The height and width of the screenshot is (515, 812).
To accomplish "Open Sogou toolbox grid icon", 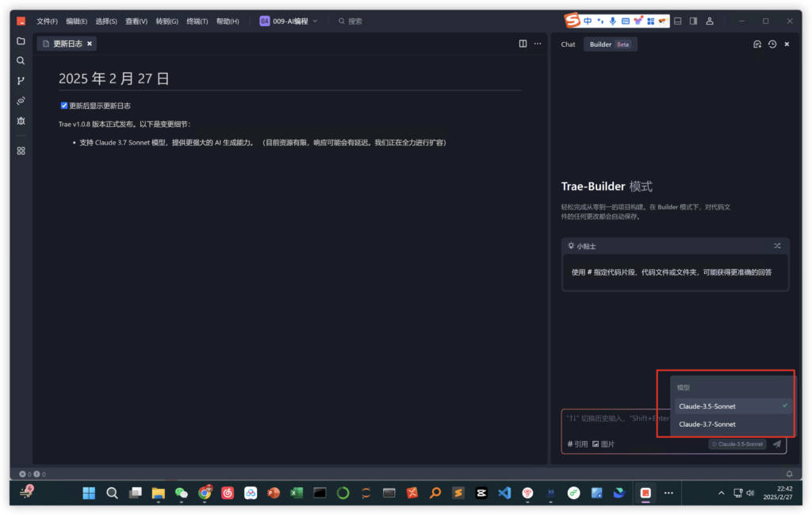I will 650,21.
